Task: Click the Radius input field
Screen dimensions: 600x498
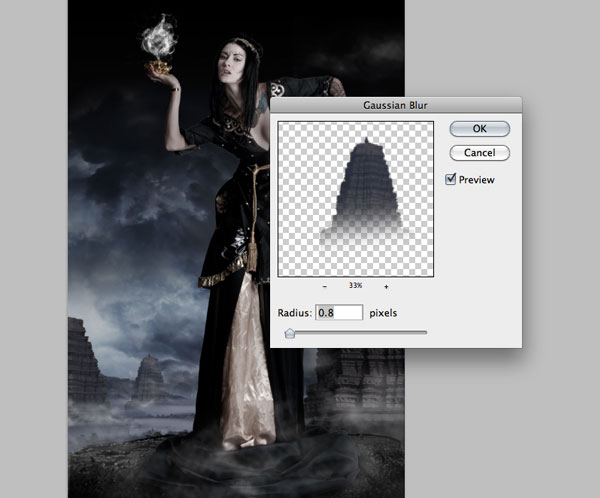Action: click(339, 313)
